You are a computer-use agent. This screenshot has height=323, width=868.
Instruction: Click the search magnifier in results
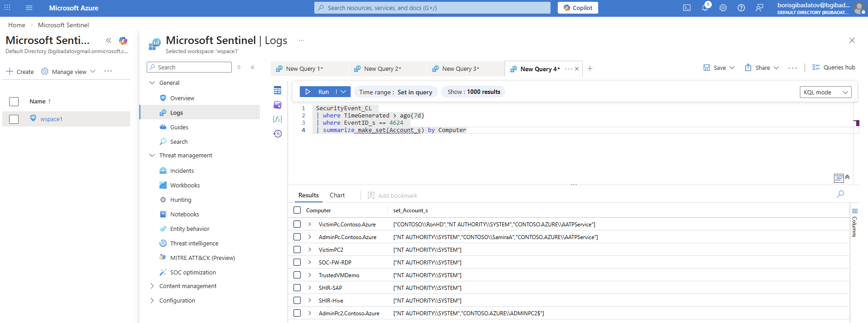pos(840,194)
